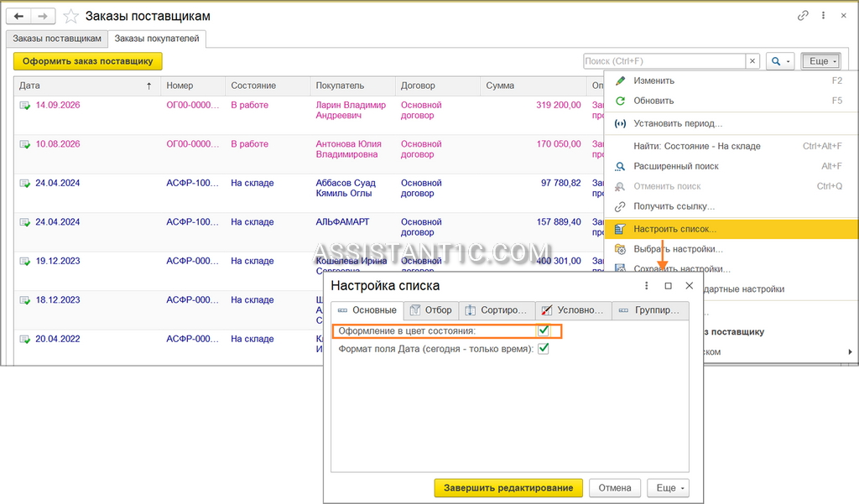Image resolution: width=859 pixels, height=504 pixels.
Task: Open the Группировка tab in the settings dialog
Action: click(x=650, y=310)
